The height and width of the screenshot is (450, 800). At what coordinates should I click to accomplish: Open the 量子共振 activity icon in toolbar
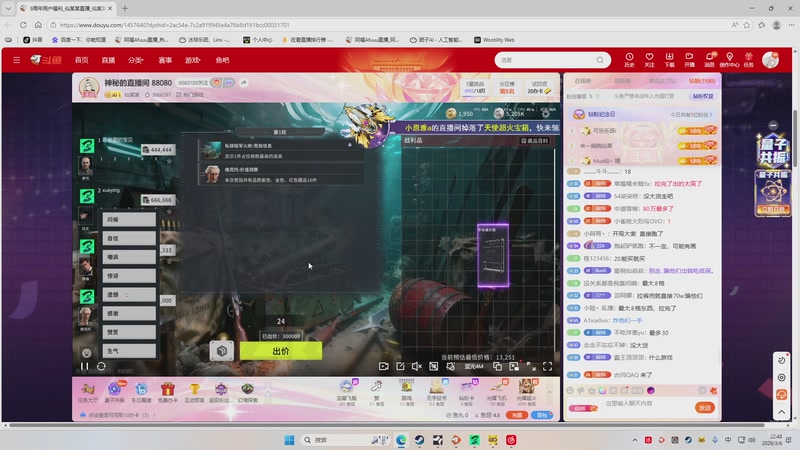(114, 392)
